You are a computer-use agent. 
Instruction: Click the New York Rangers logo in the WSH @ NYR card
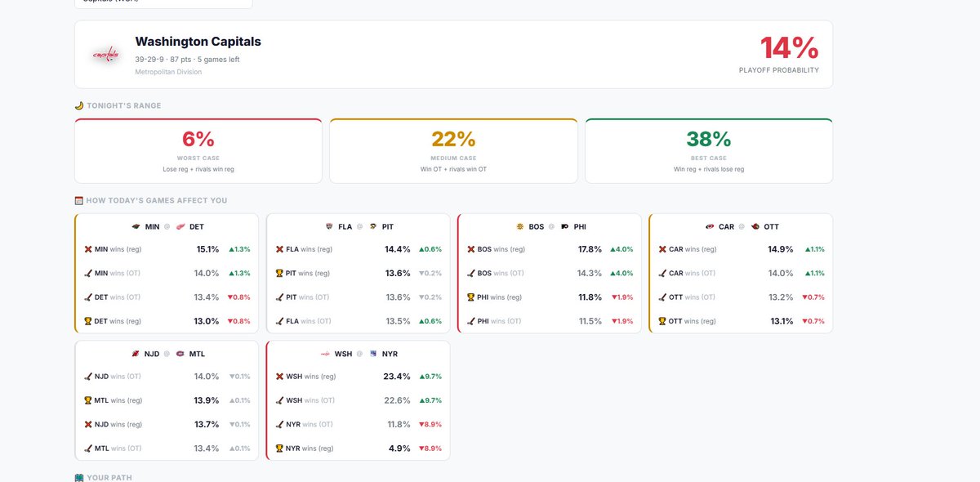pyautogui.click(x=372, y=355)
